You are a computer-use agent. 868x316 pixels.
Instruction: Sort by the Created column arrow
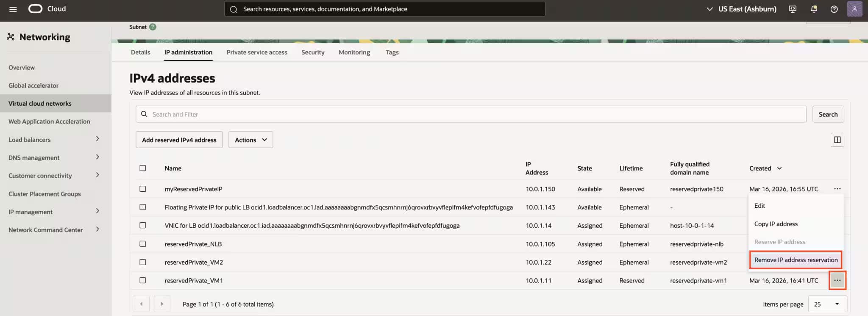(x=779, y=168)
